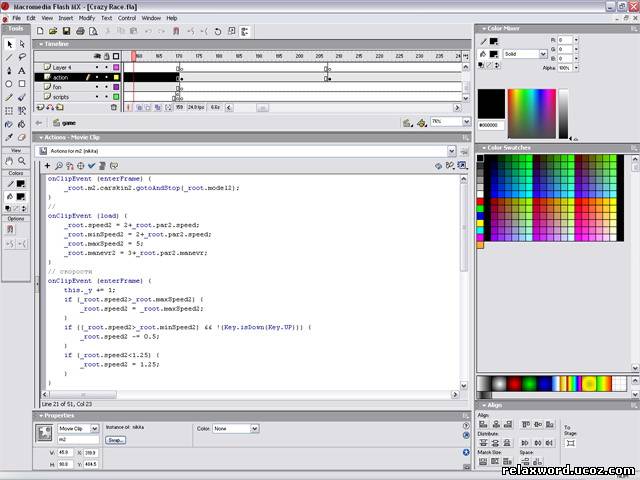Select the Lasso tool

point(22,58)
